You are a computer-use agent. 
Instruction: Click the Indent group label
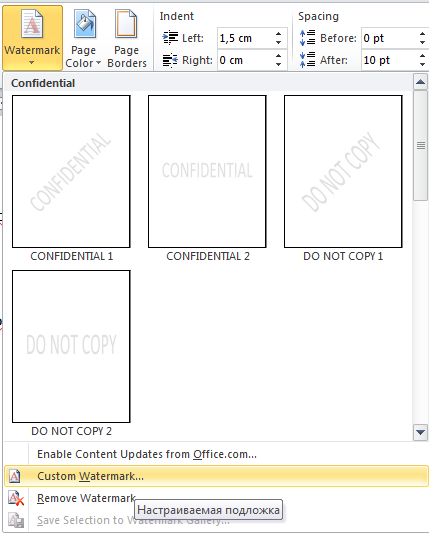point(177,16)
